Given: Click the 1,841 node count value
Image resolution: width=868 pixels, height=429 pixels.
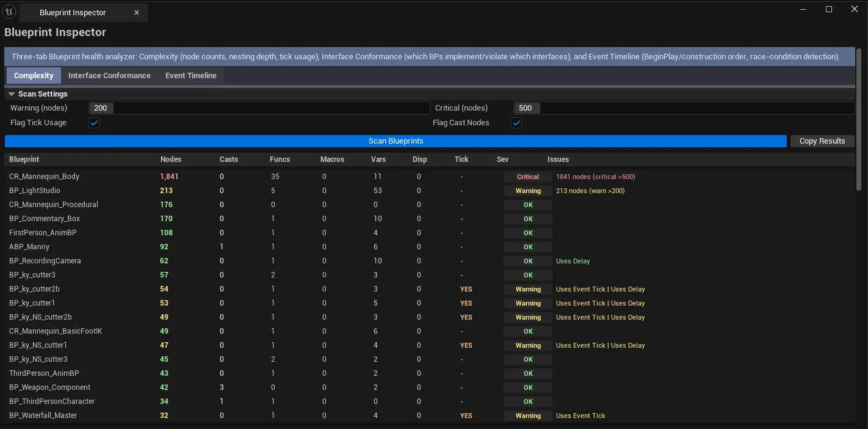Looking at the screenshot, I should (x=169, y=177).
